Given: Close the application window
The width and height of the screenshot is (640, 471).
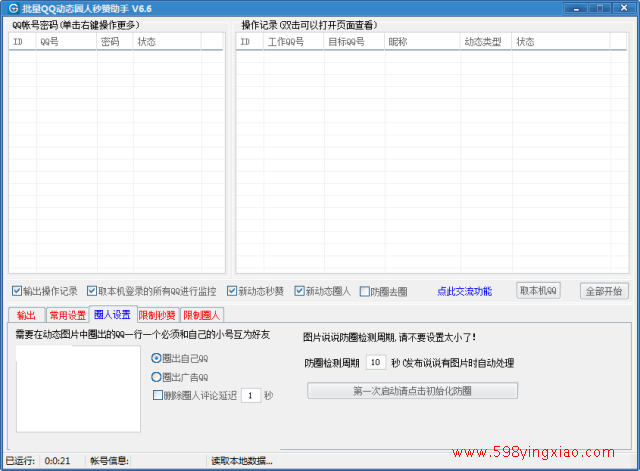Looking at the screenshot, I should click(x=624, y=8).
